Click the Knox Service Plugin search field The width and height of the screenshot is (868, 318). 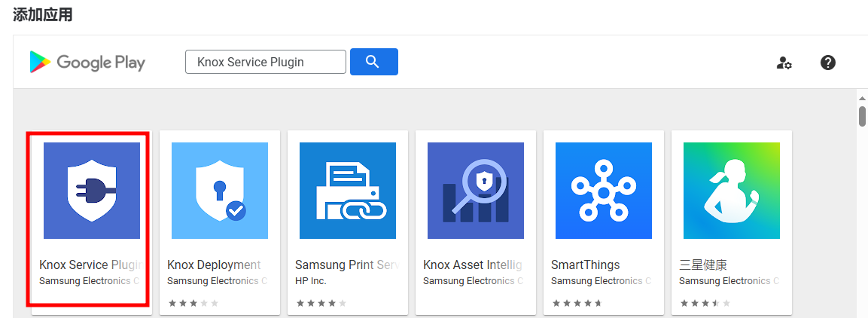click(x=266, y=62)
